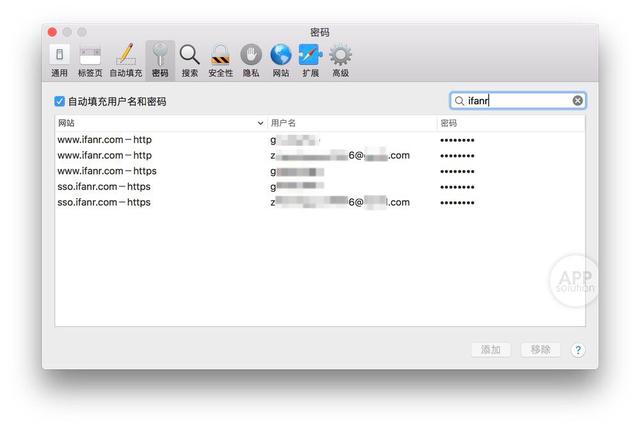The height and width of the screenshot is (429, 640).
Task: Open the 标签页 Tabs preferences pane
Action: (90, 61)
